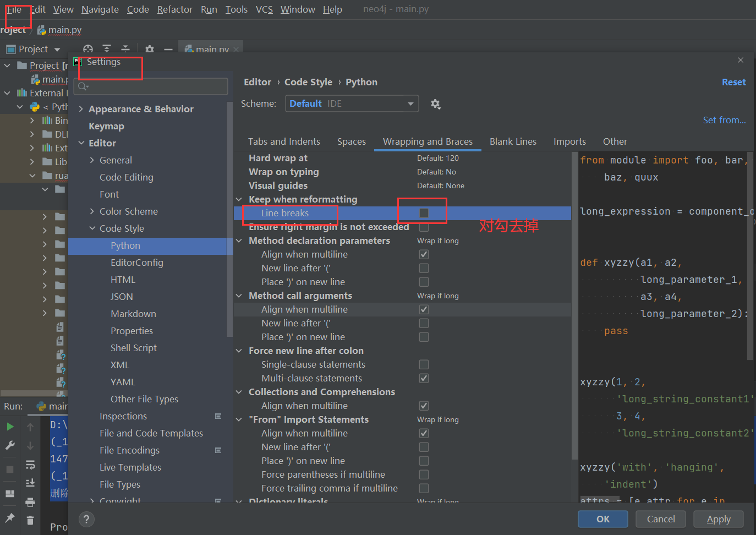Click OK button in Settings
Image resolution: width=756 pixels, height=535 pixels.
(603, 519)
